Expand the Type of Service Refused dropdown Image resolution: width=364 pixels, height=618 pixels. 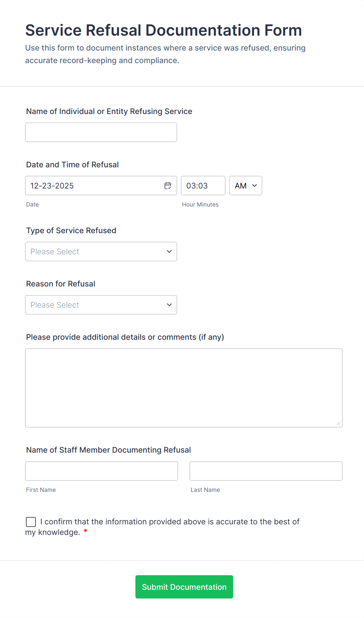(x=101, y=252)
